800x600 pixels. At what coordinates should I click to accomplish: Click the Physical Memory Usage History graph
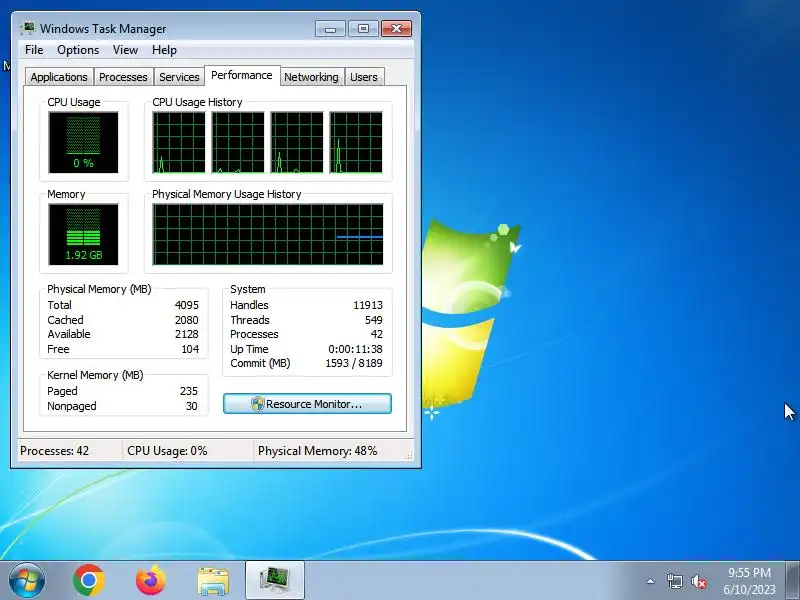pyautogui.click(x=268, y=235)
